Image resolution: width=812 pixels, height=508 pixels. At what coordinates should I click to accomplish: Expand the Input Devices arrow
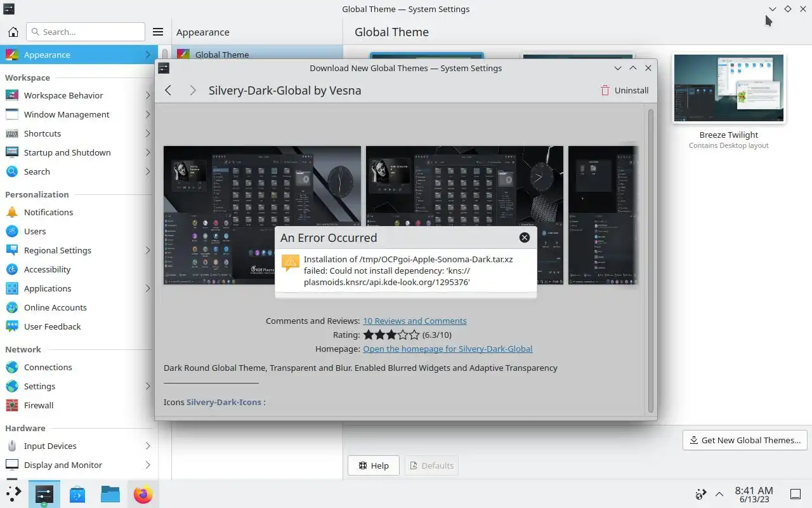tap(148, 446)
